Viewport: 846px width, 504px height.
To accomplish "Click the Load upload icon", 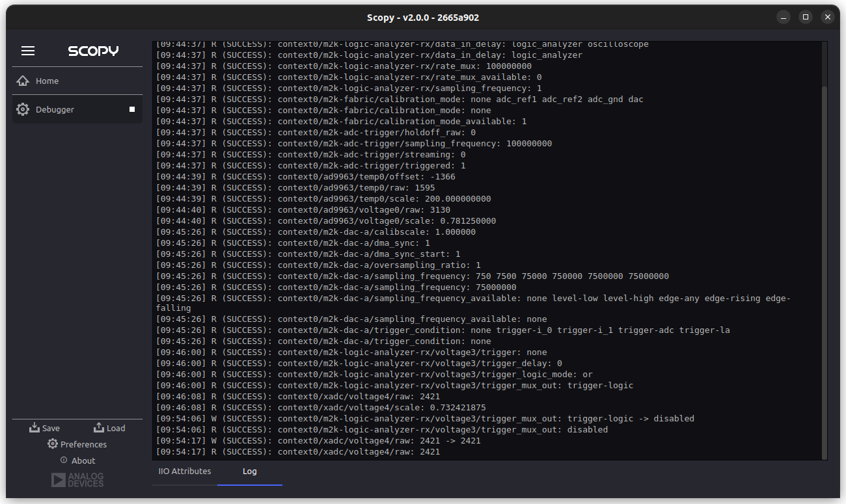I will click(x=99, y=428).
